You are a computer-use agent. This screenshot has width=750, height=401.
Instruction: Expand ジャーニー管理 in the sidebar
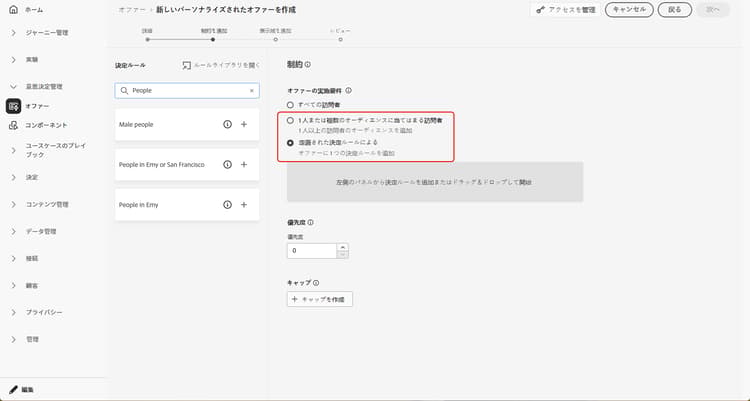(x=13, y=33)
